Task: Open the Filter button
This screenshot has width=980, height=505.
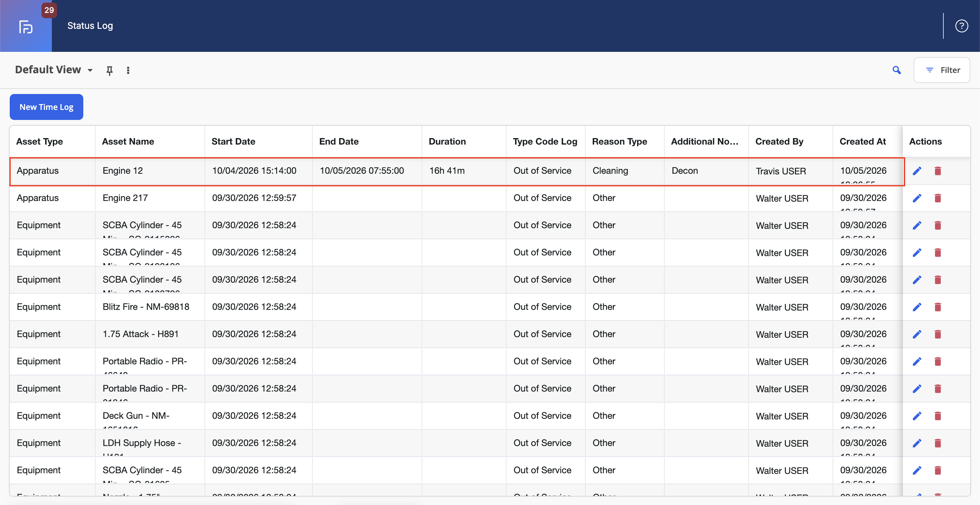Action: (941, 70)
